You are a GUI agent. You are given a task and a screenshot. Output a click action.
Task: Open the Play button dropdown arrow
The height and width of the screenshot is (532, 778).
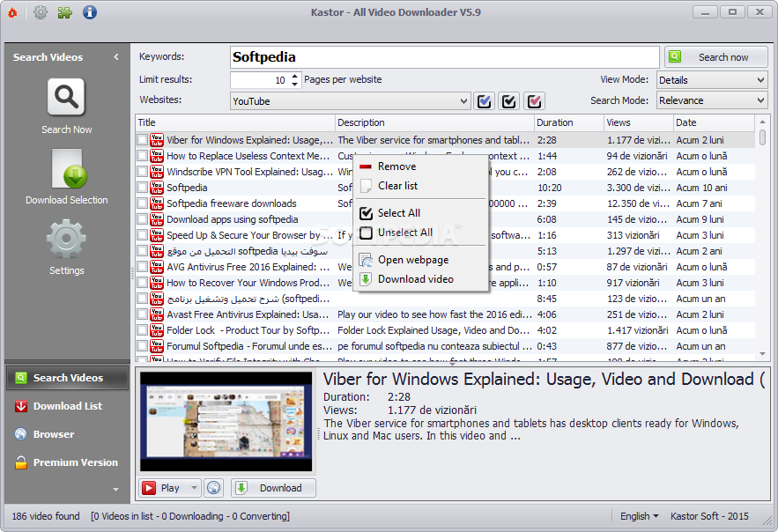tap(194, 488)
